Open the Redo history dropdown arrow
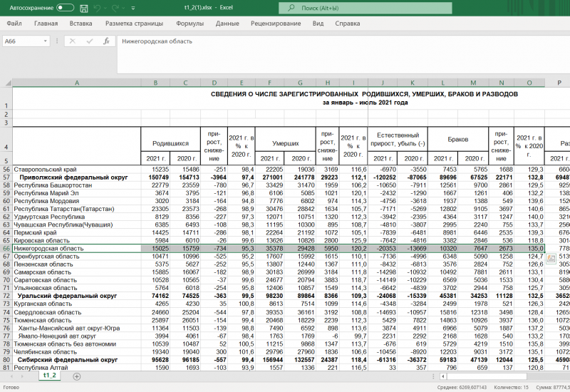The width and height of the screenshot is (570, 392). click(x=123, y=8)
